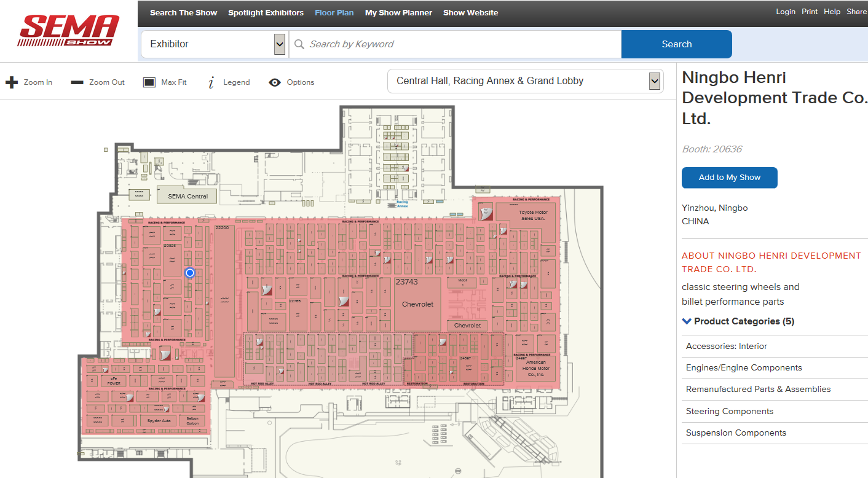
Task: Open My Show Planner
Action: [x=398, y=13]
